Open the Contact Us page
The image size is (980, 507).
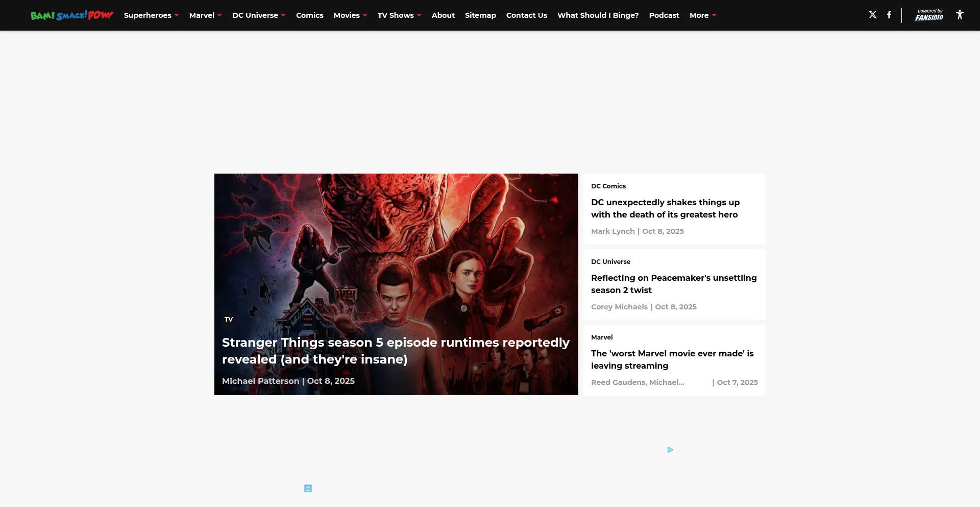tap(526, 15)
